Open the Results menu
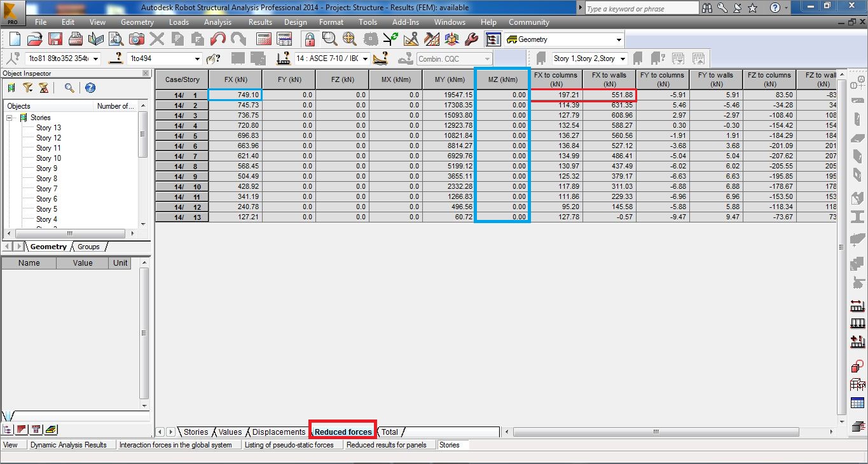 [260, 22]
